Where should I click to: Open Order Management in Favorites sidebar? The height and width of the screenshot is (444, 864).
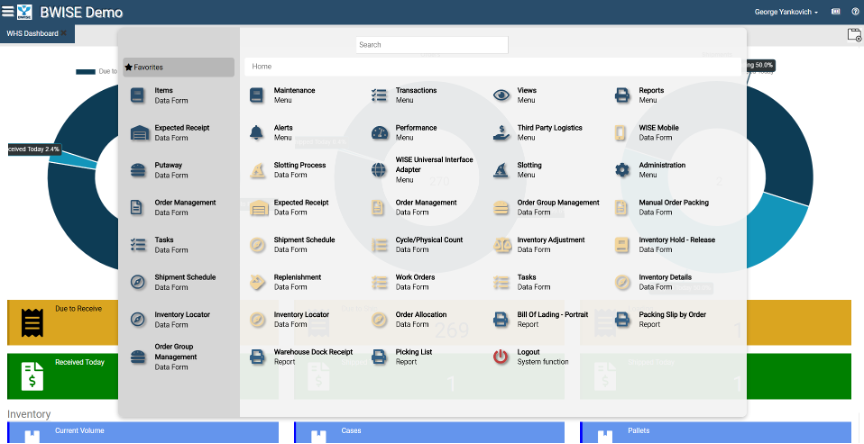click(x=173, y=208)
